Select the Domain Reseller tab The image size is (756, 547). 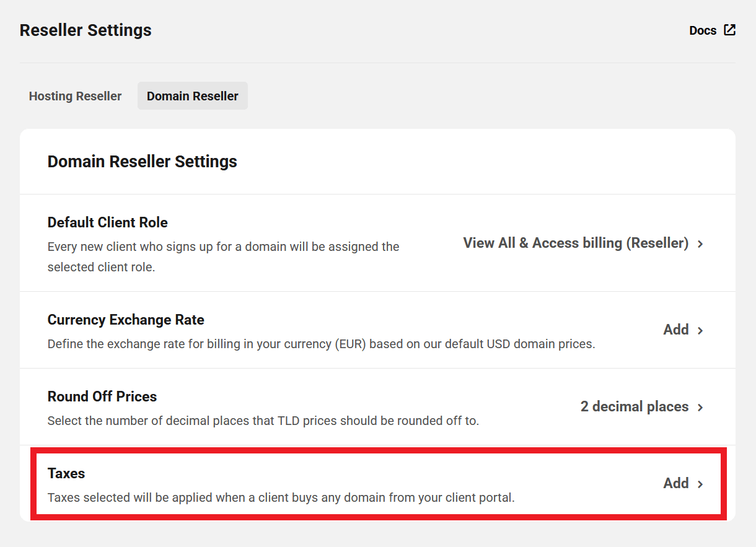coord(193,96)
